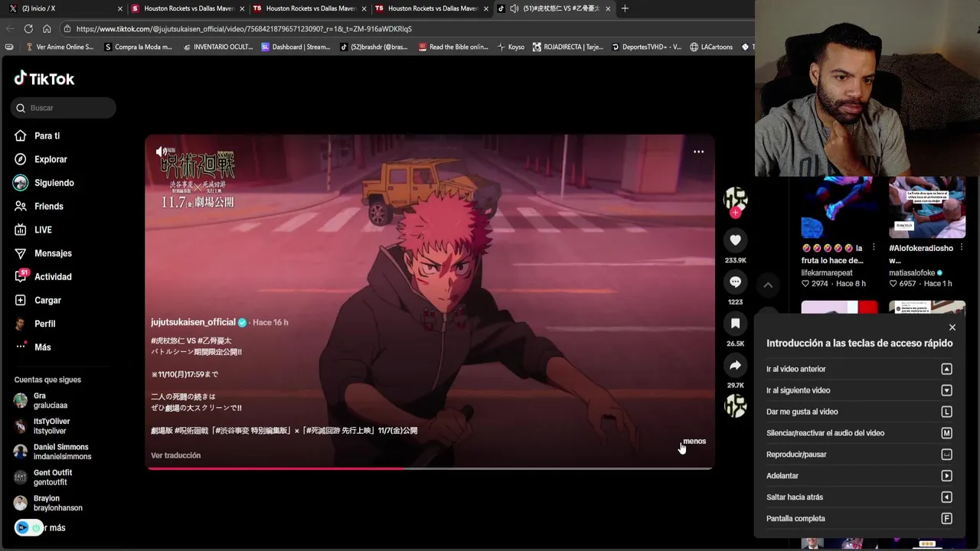The image size is (980, 551).
Task: Open jujutsukaisen_official profile name
Action: click(193, 322)
